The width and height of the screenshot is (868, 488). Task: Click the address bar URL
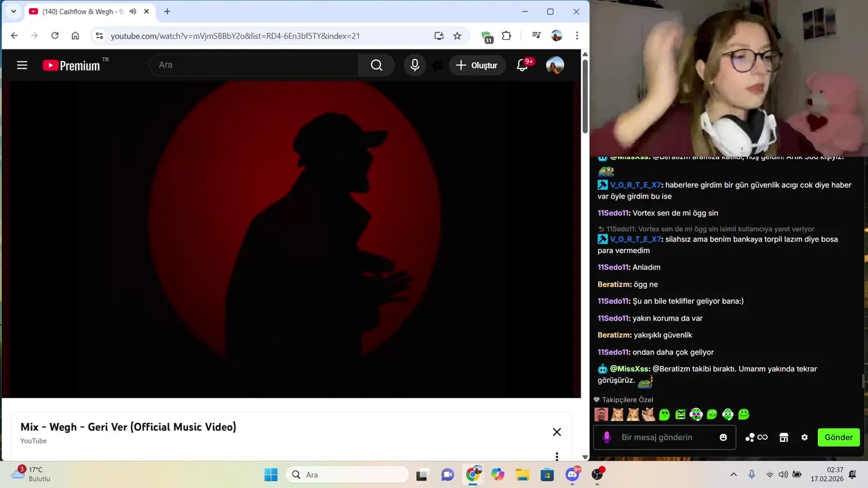(235, 36)
